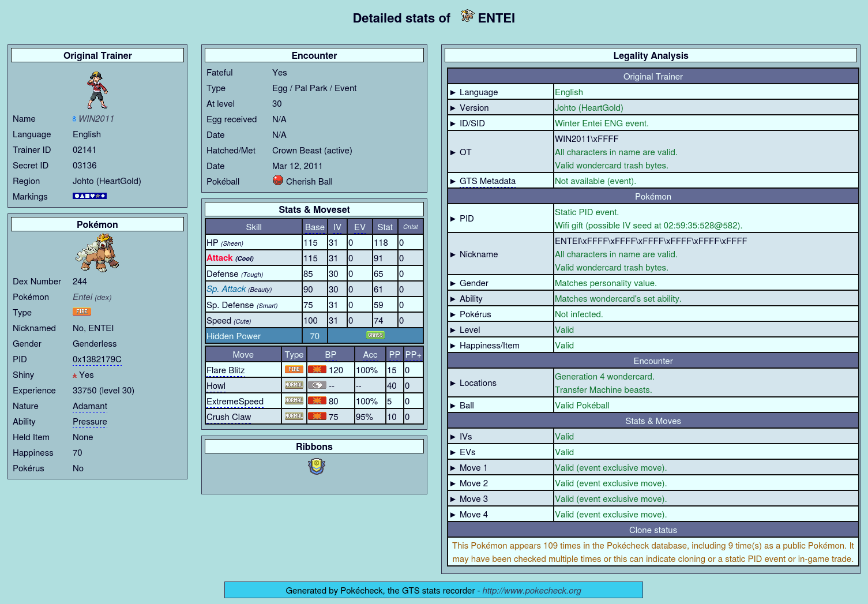
Task: Click the GRASS Hidden Power type badge
Action: pos(375,335)
